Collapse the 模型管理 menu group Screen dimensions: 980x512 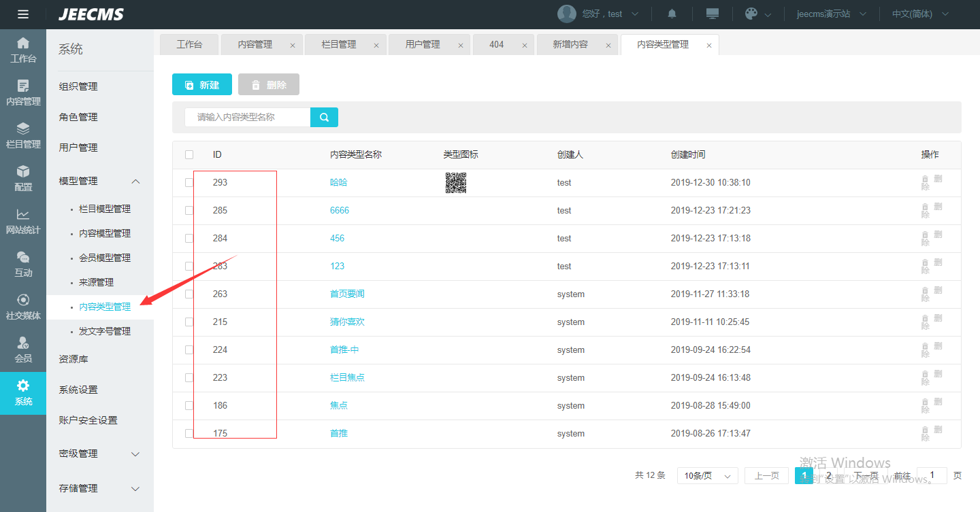[x=135, y=182]
